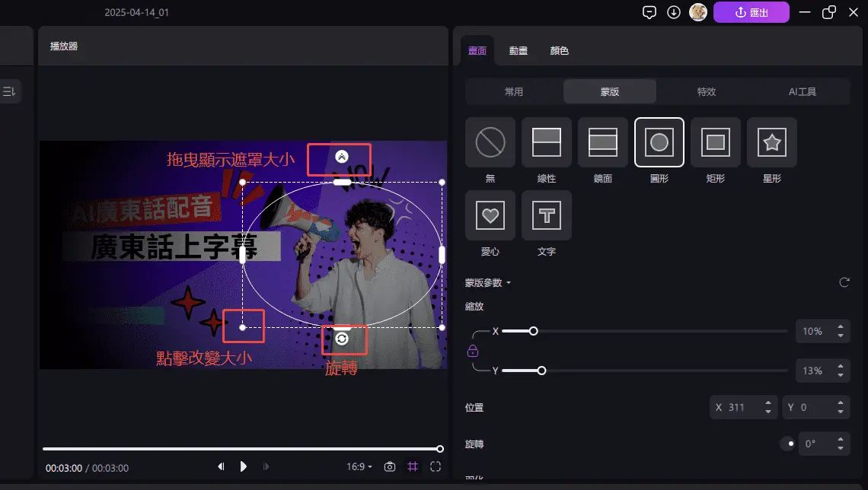
Task: Switch to the 動畫 tab
Action: 518,50
